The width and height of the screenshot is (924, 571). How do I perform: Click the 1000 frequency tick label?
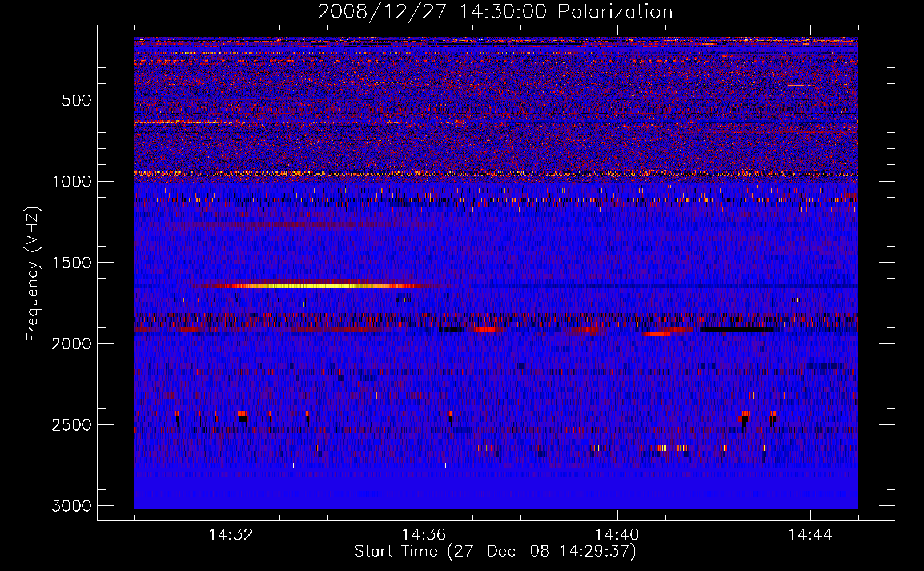(71, 182)
